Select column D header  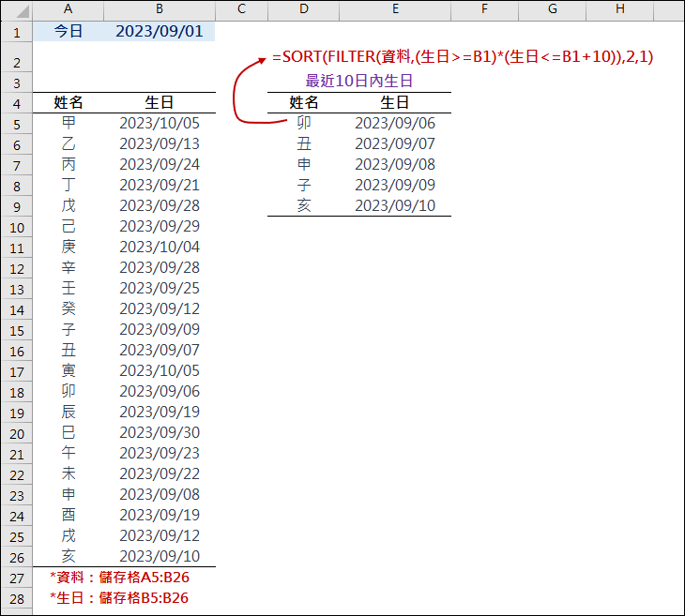click(304, 9)
